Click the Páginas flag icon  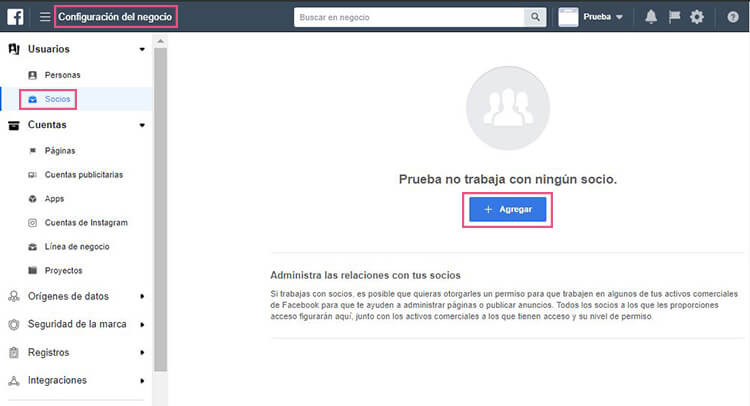[33, 151]
